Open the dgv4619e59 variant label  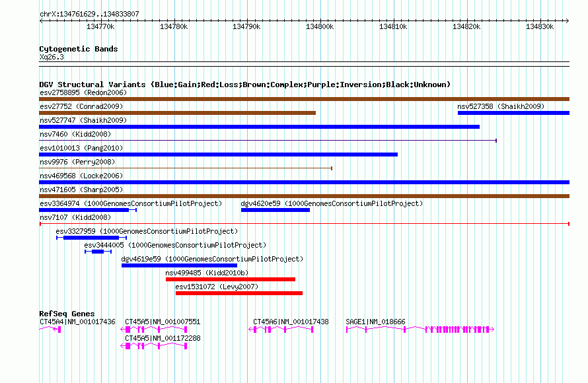212,259
